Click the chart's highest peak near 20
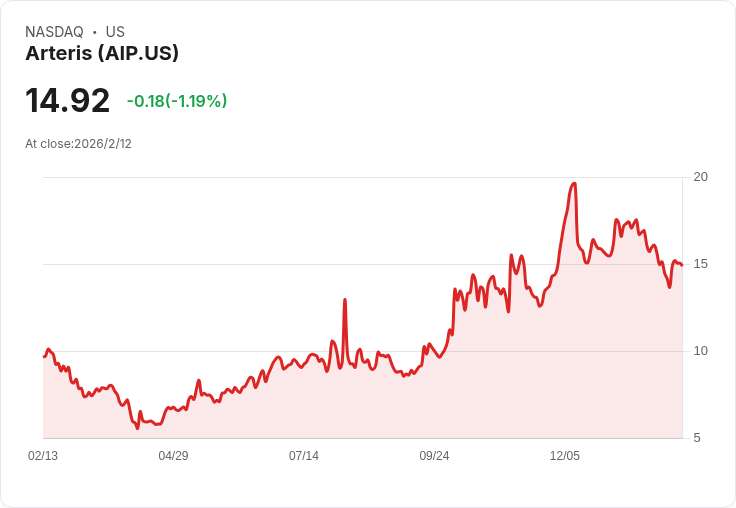Screen dimensions: 736x508 coord(574,184)
